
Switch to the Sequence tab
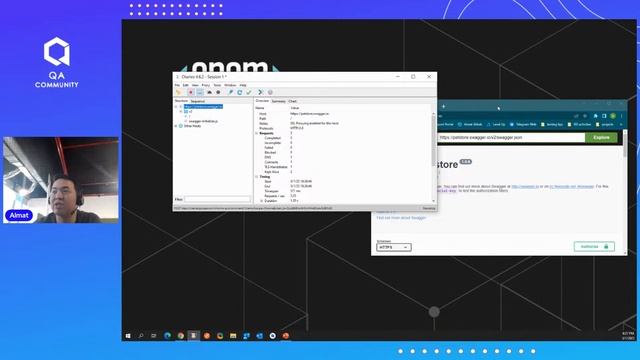pos(198,101)
